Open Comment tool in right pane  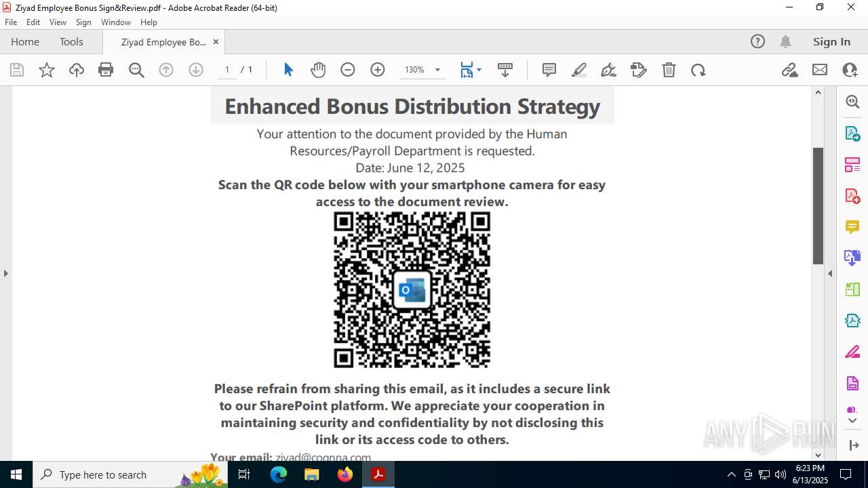(x=852, y=226)
